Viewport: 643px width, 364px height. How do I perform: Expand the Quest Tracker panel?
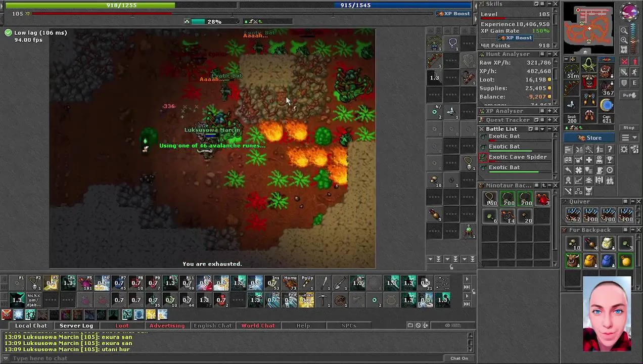(x=549, y=120)
